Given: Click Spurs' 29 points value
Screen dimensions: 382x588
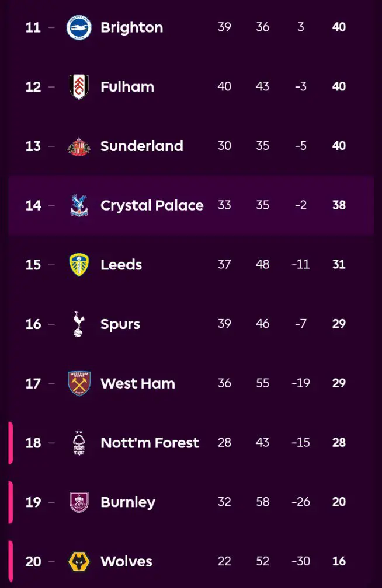Looking at the screenshot, I should pyautogui.click(x=339, y=324).
